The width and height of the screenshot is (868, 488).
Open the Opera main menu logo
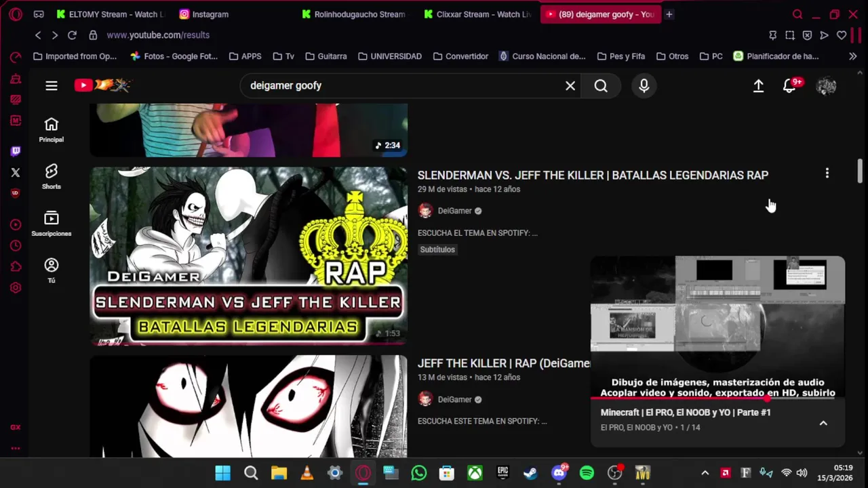click(x=16, y=14)
